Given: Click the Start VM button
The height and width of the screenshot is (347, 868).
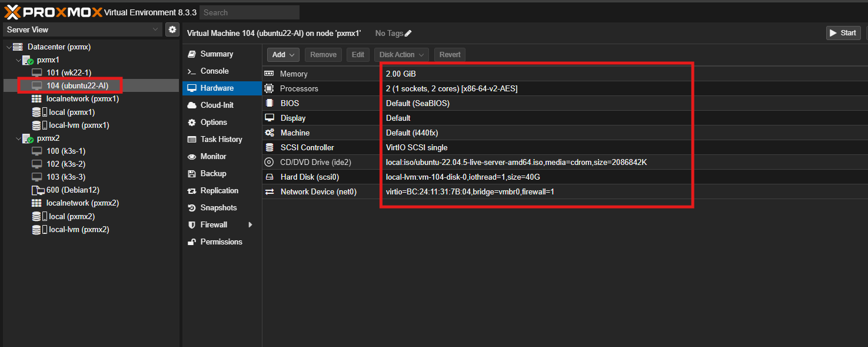Looking at the screenshot, I should pos(843,33).
